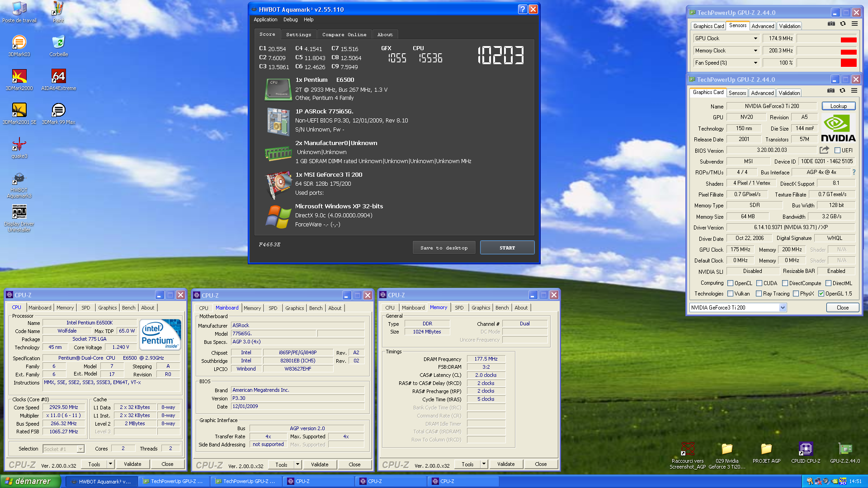Image resolution: width=868 pixels, height=488 pixels.
Task: Click the AGP bus interface question mark
Action: 854,172
